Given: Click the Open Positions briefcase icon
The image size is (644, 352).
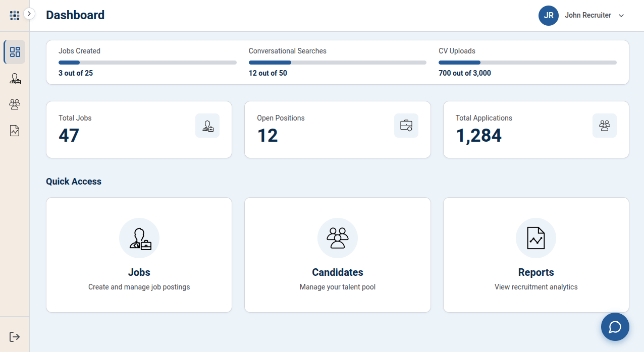Looking at the screenshot, I should pyautogui.click(x=406, y=126).
